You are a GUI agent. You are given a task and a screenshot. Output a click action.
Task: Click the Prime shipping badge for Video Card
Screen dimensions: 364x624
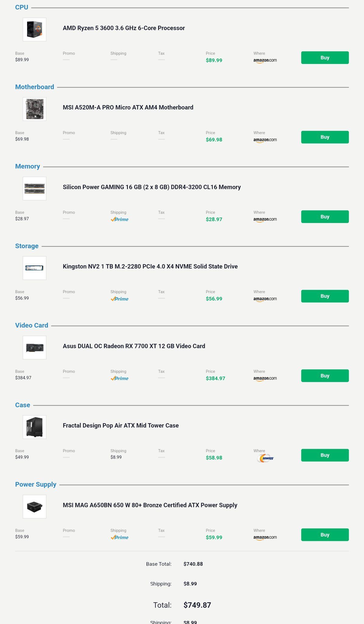tap(119, 378)
